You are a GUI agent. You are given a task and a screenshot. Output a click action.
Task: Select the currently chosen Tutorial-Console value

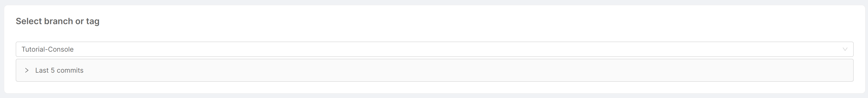[47, 49]
